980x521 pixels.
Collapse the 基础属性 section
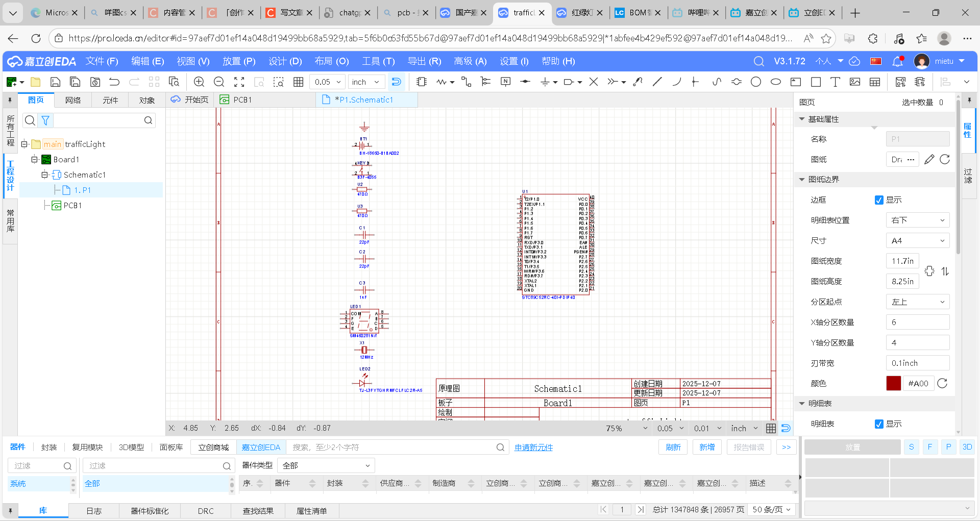[x=802, y=119]
